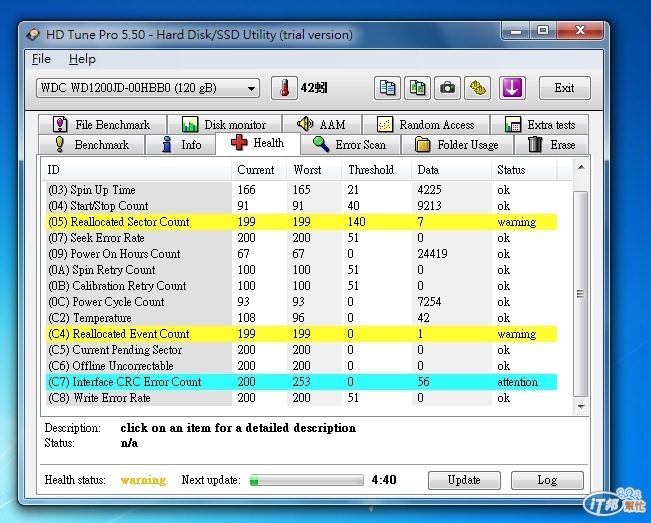Screen dimensions: 651x523
Task: Open the Help menu
Action: (x=82, y=59)
